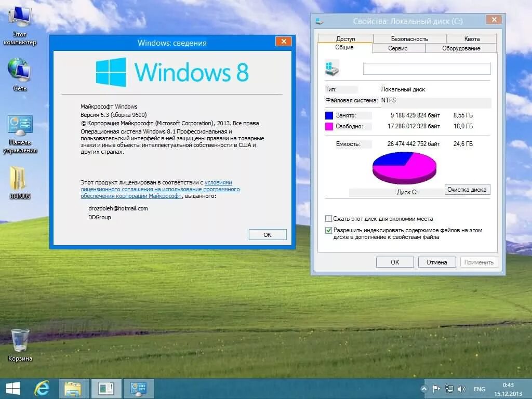Click the 'Очистка диска' button
Viewport: 532px width, 399px height.
pyautogui.click(x=467, y=189)
